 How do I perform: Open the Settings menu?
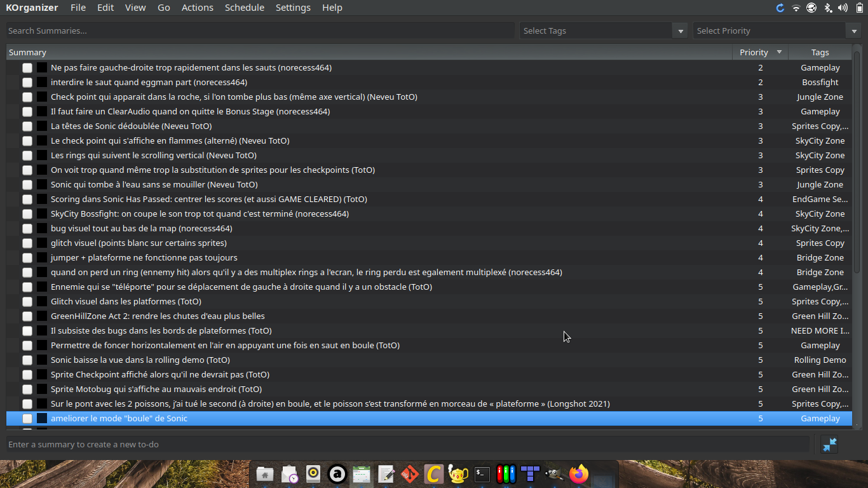pos(293,8)
